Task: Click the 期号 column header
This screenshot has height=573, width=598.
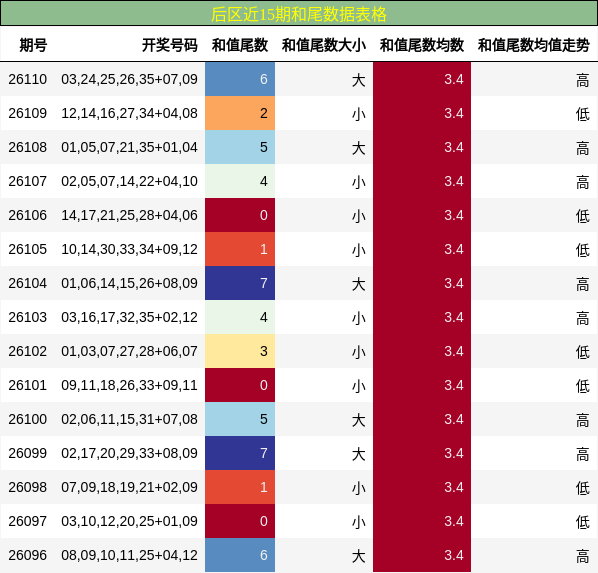Action: coord(33,45)
